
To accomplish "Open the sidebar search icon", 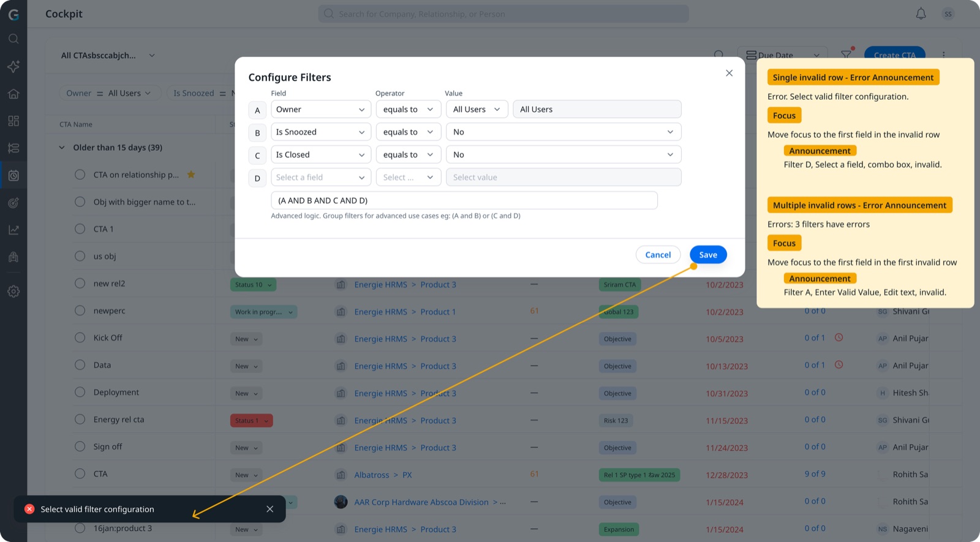I will click(13, 39).
